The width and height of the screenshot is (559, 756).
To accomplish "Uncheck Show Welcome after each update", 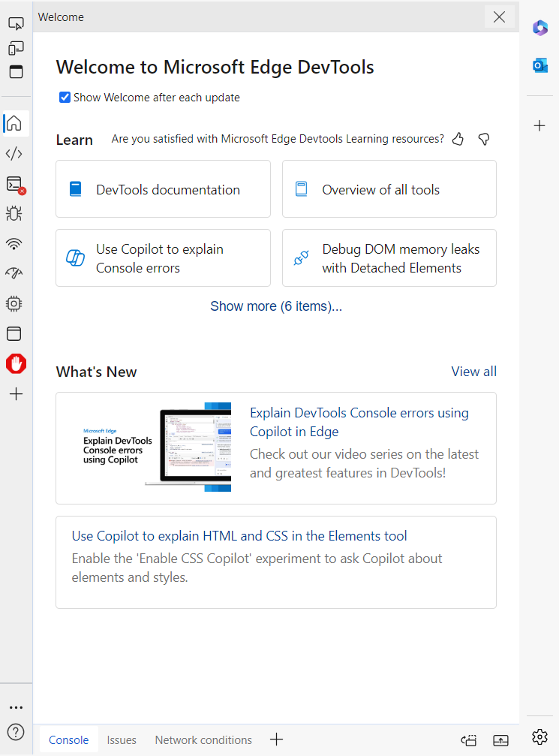I will click(65, 98).
